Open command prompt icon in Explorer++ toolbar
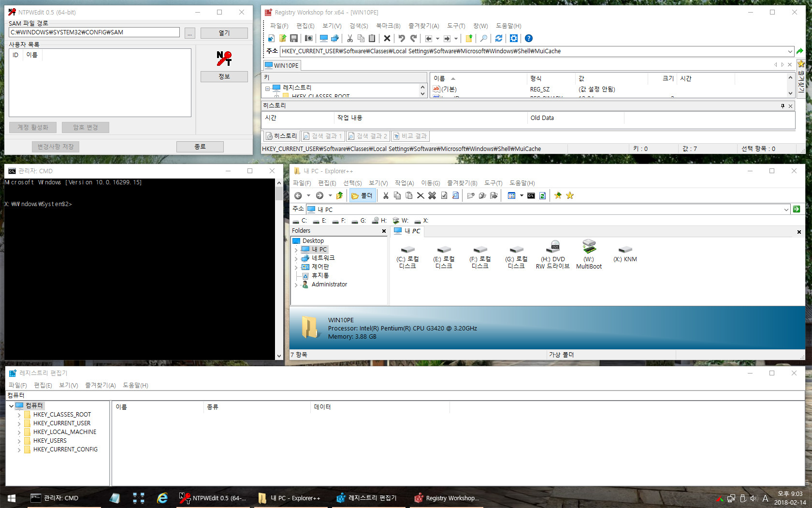The width and height of the screenshot is (812, 508). pyautogui.click(x=531, y=195)
